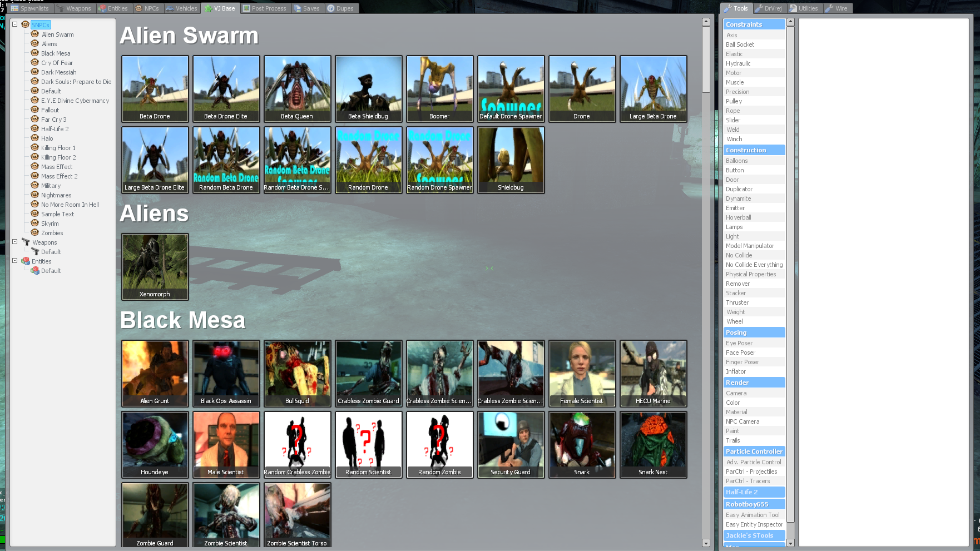Select the Random Zombie icon
The width and height of the screenshot is (980, 551).
click(440, 445)
